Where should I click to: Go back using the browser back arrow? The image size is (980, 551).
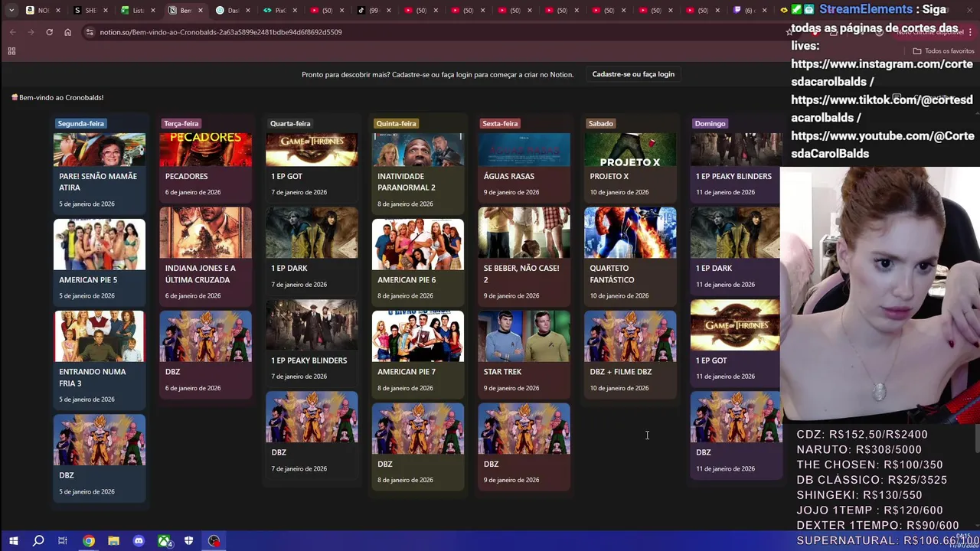[12, 32]
